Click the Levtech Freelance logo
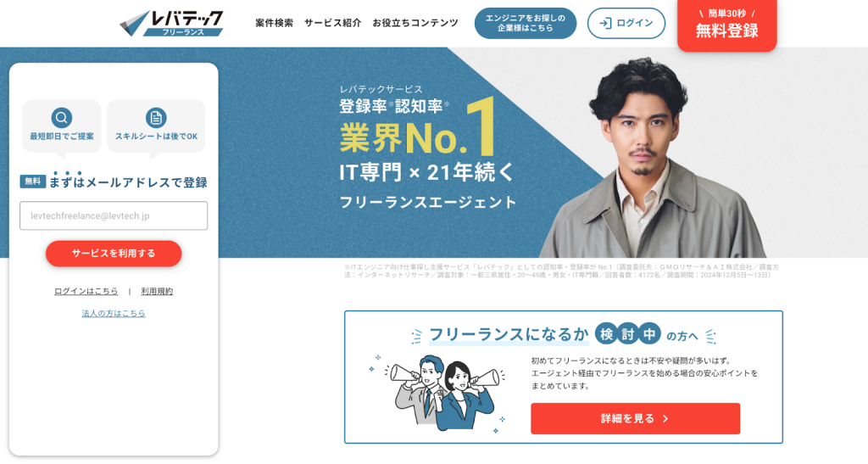Viewport: 868px width, 464px height. point(171,23)
